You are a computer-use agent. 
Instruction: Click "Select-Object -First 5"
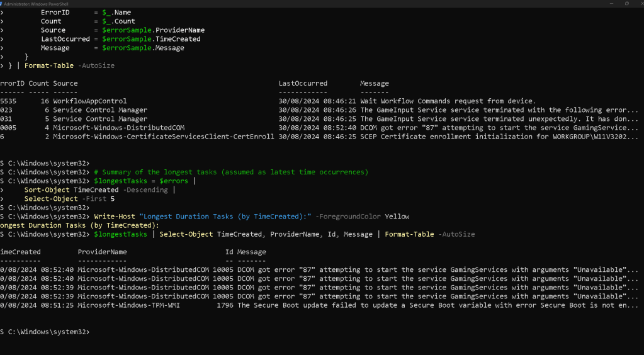coord(69,199)
